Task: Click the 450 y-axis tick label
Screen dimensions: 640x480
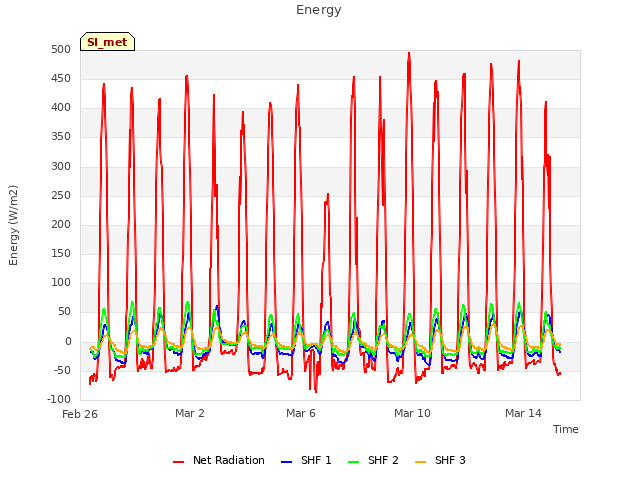Action: pyautogui.click(x=61, y=78)
